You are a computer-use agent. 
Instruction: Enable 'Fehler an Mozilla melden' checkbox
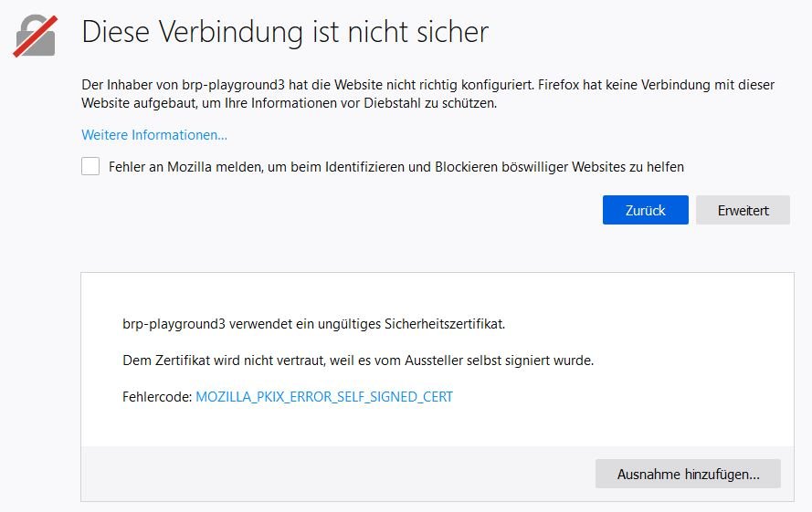point(90,167)
